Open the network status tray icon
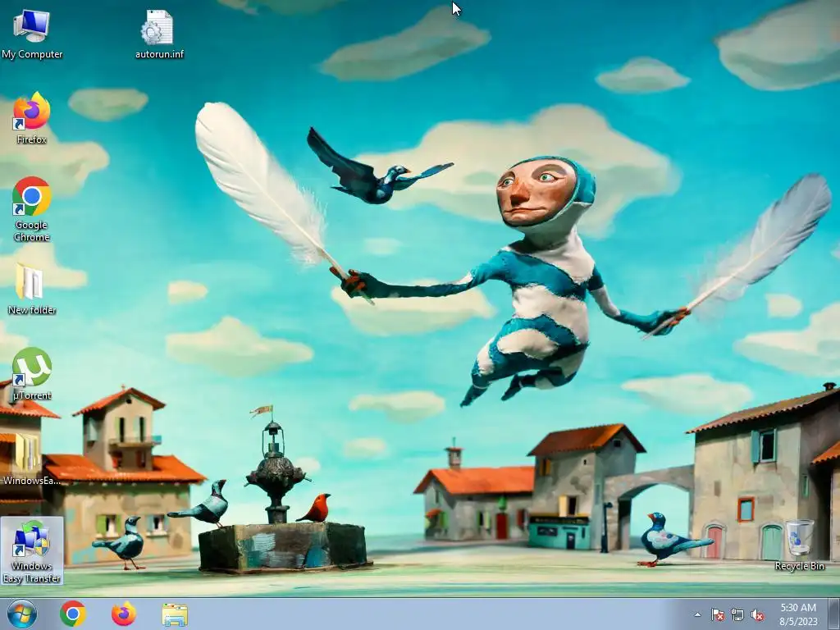The image size is (840, 630). click(737, 615)
